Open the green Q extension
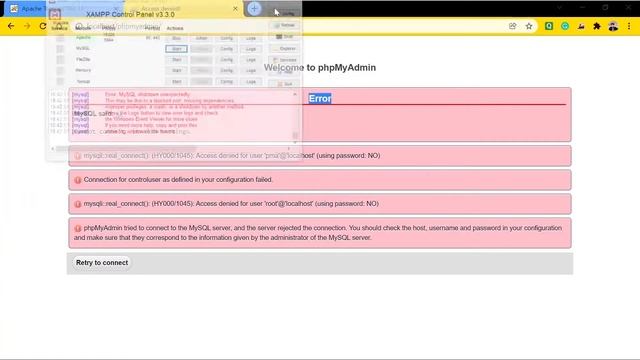 (x=549, y=26)
